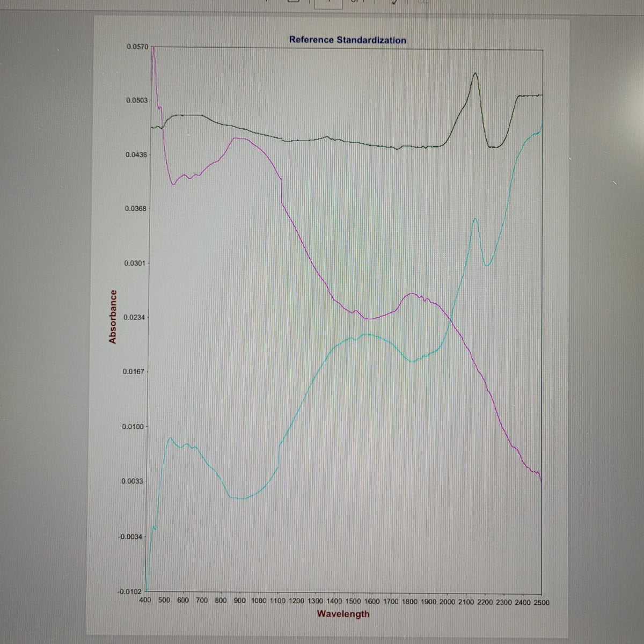Viewport: 644px width, 644px height.
Task: Click the 0.0503 y-axis value
Action: (x=137, y=100)
